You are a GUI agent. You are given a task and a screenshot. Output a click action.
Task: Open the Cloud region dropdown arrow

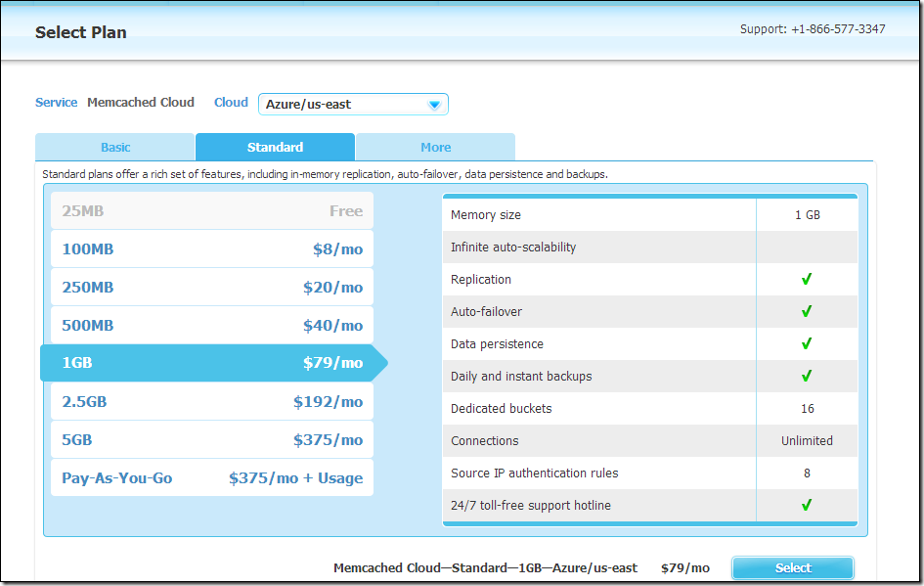coord(434,105)
